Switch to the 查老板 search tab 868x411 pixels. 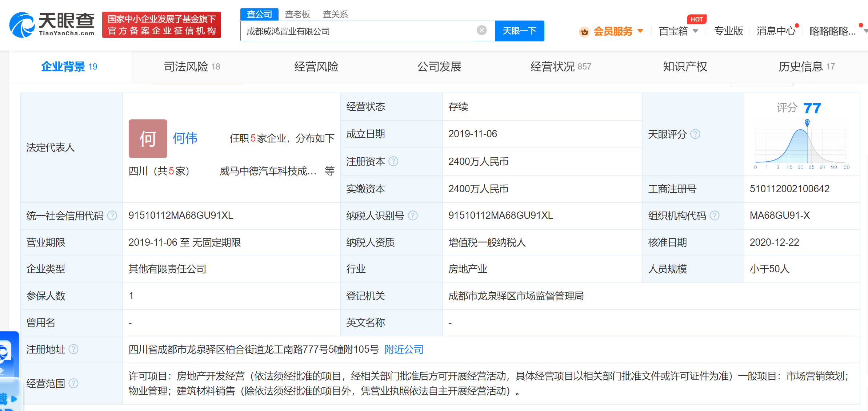[297, 14]
